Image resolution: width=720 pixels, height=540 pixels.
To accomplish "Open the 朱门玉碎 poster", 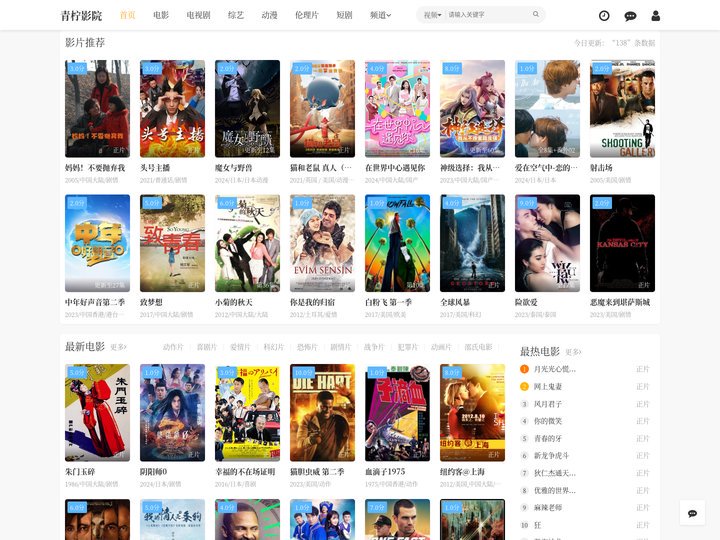I will coord(97,412).
